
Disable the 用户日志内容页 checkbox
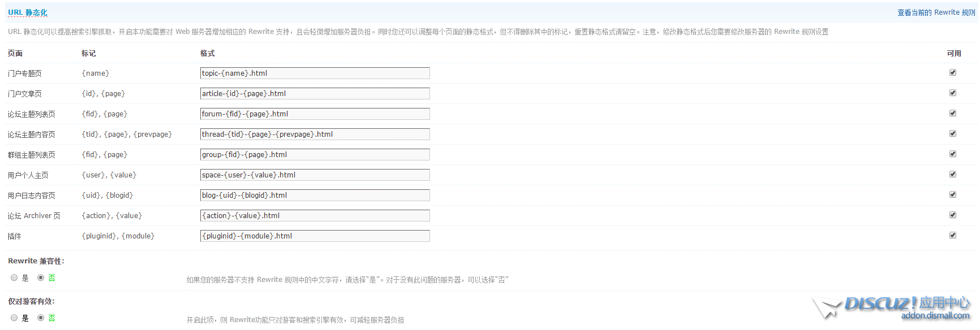click(x=953, y=195)
